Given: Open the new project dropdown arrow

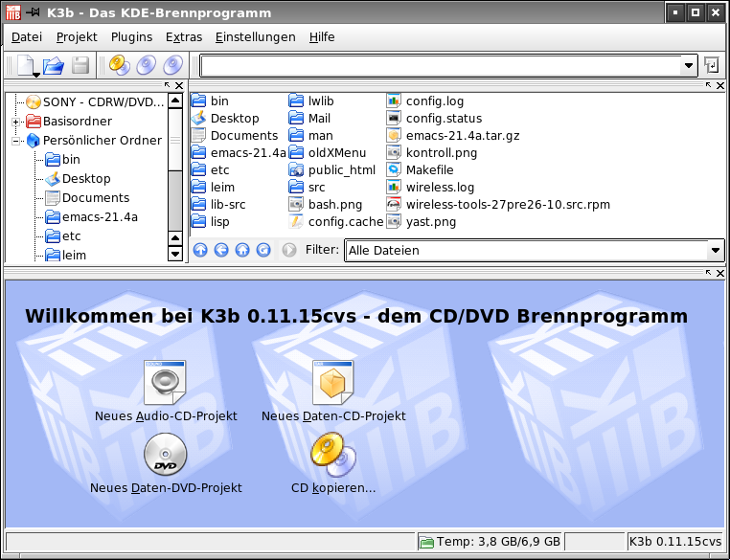Looking at the screenshot, I should tap(36, 75).
